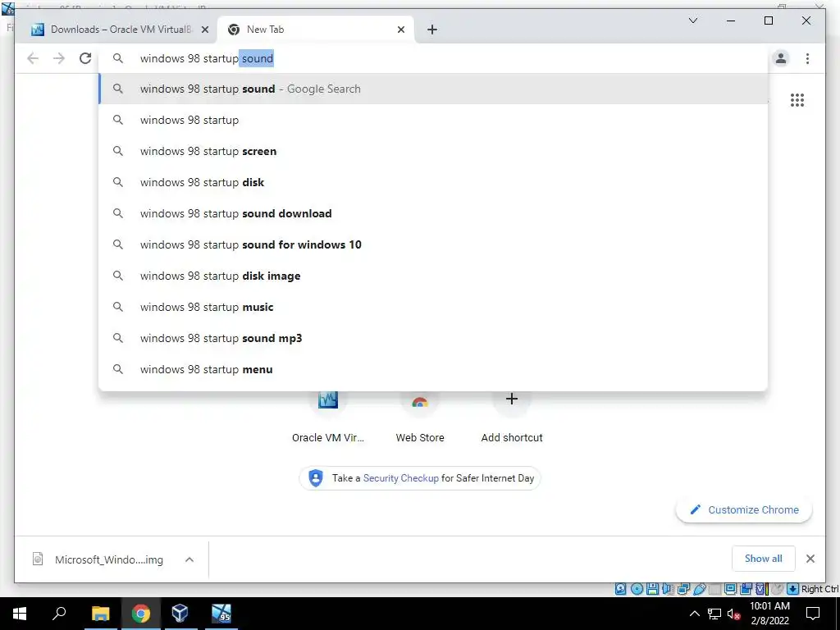Select the 'windows 98 startup disk' suggestion
Viewport: 840px width, 630px height.
(x=433, y=182)
